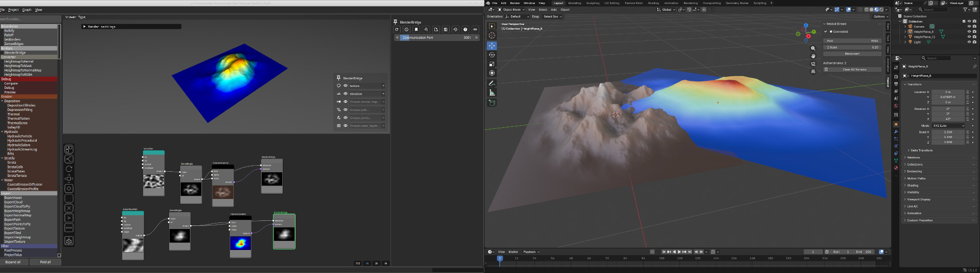The width and height of the screenshot is (980, 273).
Task: Switch perspective/orthographic grid icon in viewport
Action: tap(813, 72)
